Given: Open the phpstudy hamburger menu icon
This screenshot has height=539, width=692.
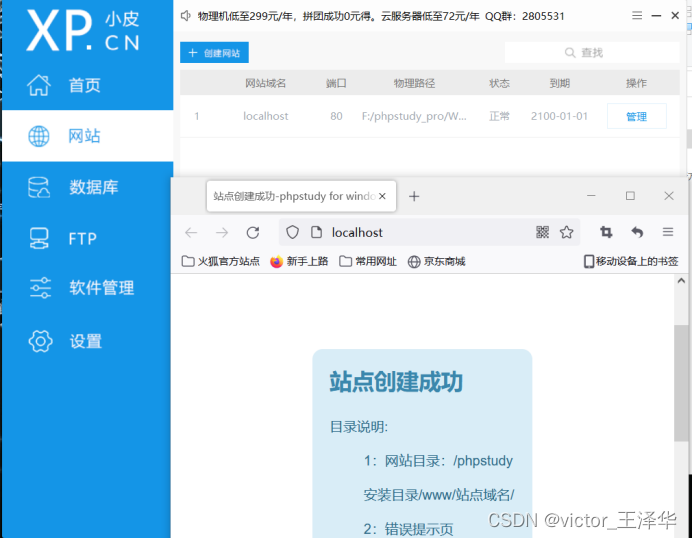Looking at the screenshot, I should (x=637, y=16).
